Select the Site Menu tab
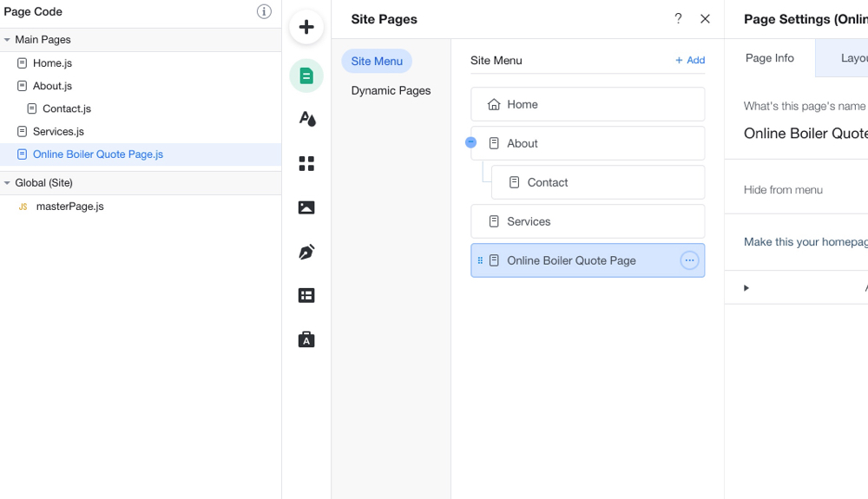868x499 pixels. click(x=377, y=61)
